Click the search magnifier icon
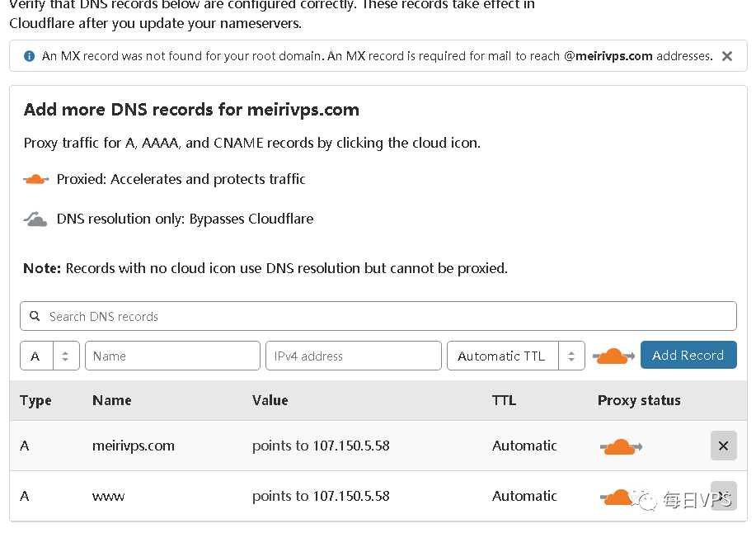 (35, 316)
